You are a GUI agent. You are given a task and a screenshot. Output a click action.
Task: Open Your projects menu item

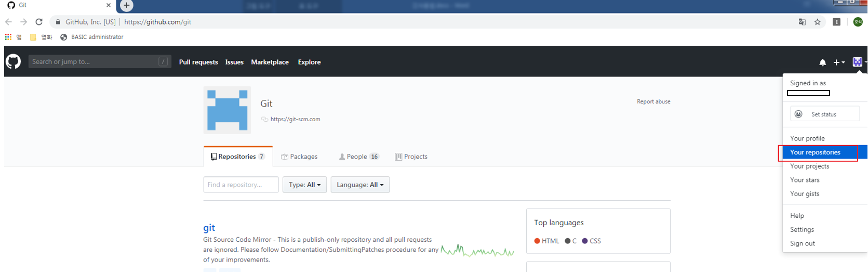[825, 166]
